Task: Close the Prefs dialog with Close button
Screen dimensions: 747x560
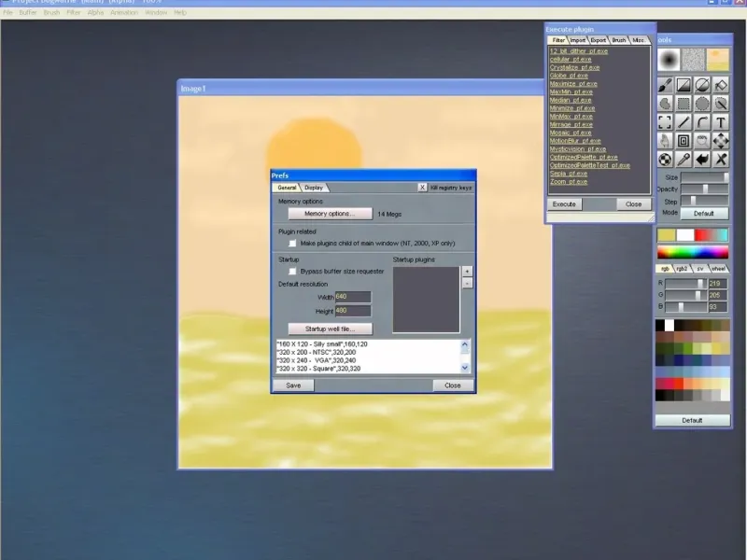Action: click(453, 385)
